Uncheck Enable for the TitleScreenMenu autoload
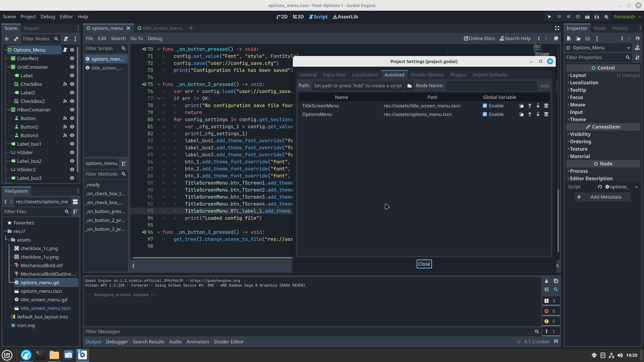The height and width of the screenshot is (362, 644). coord(485,106)
